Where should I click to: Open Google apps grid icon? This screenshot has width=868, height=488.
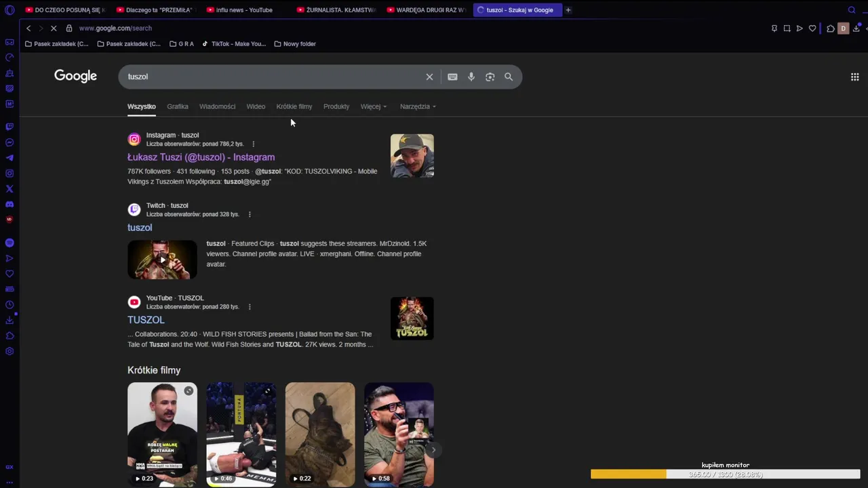(854, 77)
